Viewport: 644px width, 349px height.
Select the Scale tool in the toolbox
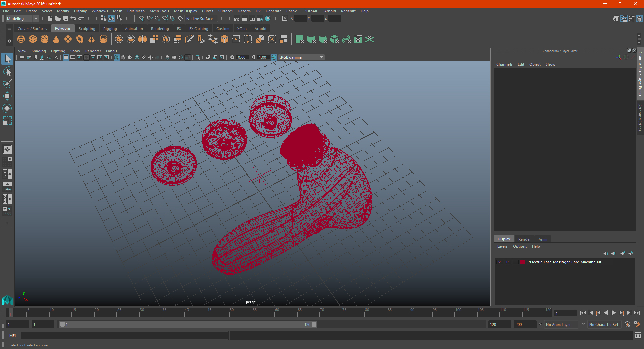[x=7, y=121]
